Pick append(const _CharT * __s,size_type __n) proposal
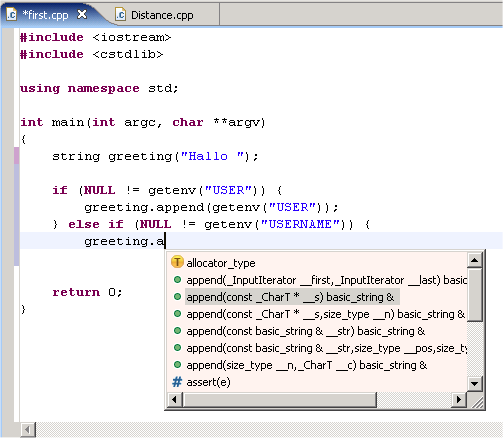Viewport: 503px width, 438px height. (325, 314)
